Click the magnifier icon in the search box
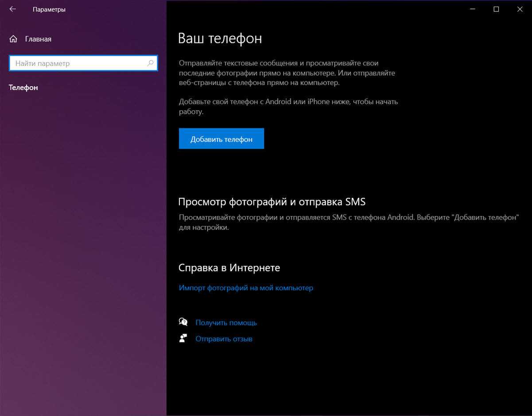Image resolution: width=532 pixels, height=416 pixels. click(x=150, y=63)
